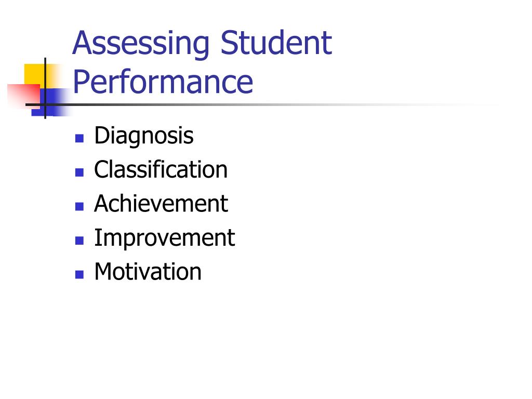Click the Achievement bullet text
The width and height of the screenshot is (532, 399).
point(161,204)
